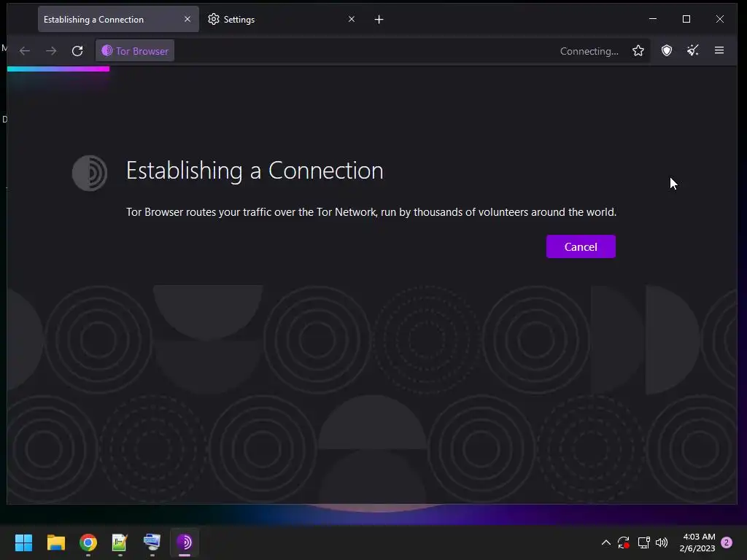Open the volume speaker tray icon
Screen dimensions: 747x560
(x=662, y=542)
